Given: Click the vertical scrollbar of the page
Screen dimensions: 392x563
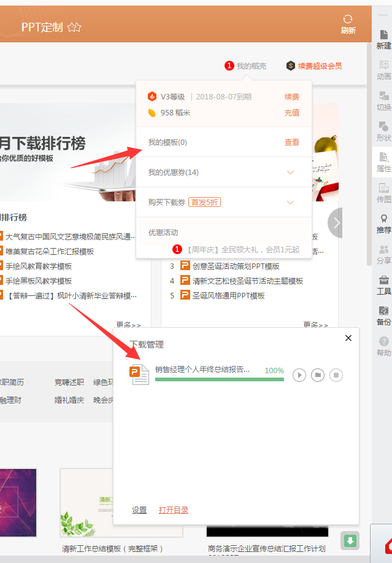Looking at the screenshot, I should (x=369, y=154).
